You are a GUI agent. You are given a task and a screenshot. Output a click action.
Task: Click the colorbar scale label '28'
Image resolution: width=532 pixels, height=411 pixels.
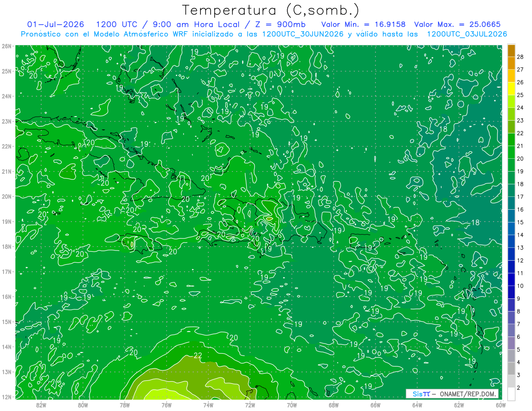click(520, 56)
